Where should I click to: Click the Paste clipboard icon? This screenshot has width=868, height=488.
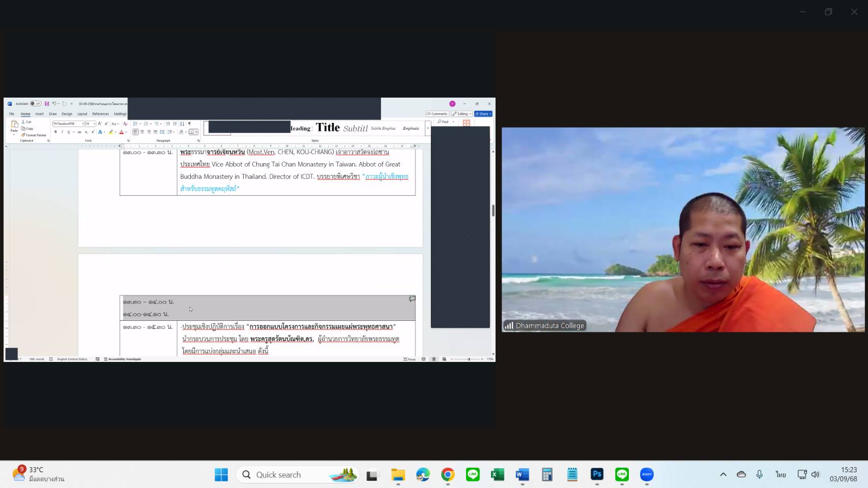pyautogui.click(x=14, y=124)
